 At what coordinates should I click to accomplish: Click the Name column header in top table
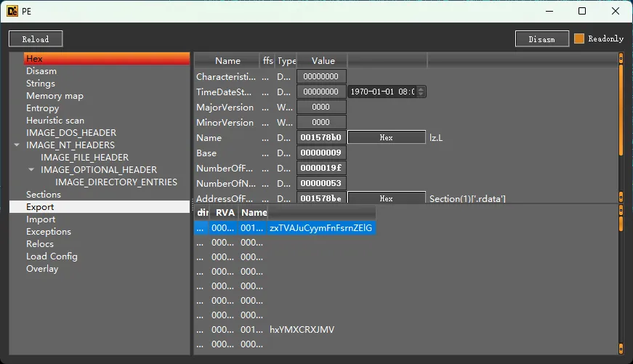227,61
